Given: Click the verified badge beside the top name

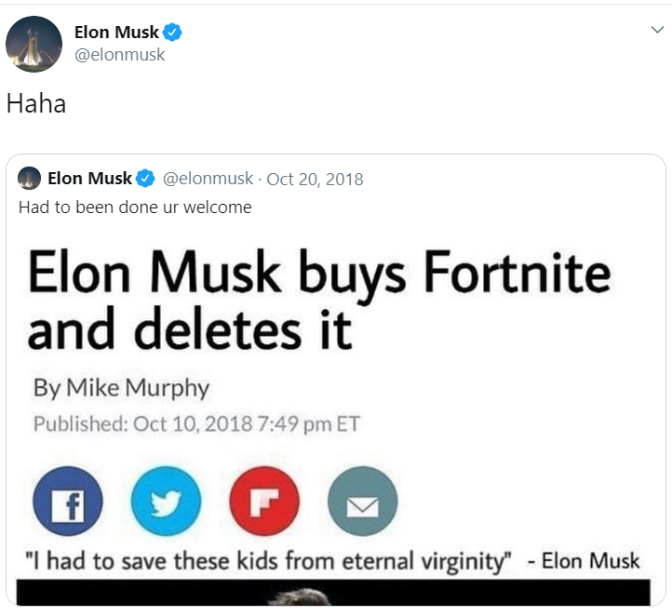Looking at the screenshot, I should click(x=173, y=33).
